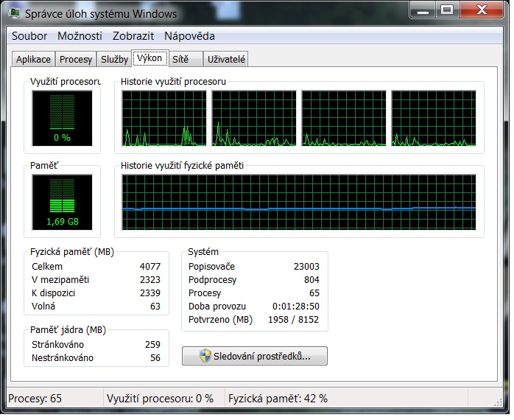The width and height of the screenshot is (514, 420).
Task: Click the Task Manager title bar icon
Action: tap(15, 13)
